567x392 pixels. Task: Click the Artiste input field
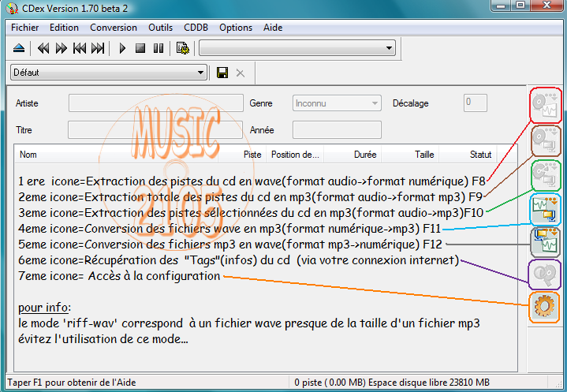pos(156,103)
